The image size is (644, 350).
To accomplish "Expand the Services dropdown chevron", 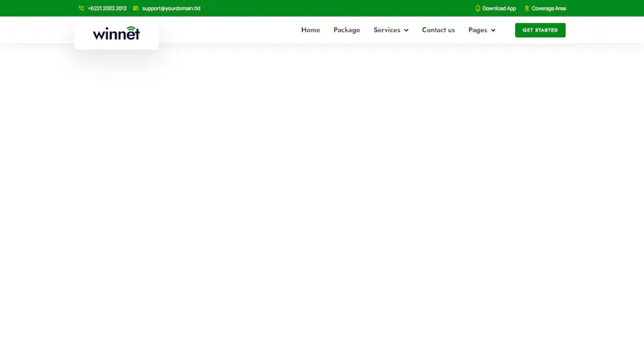I will pyautogui.click(x=406, y=30).
